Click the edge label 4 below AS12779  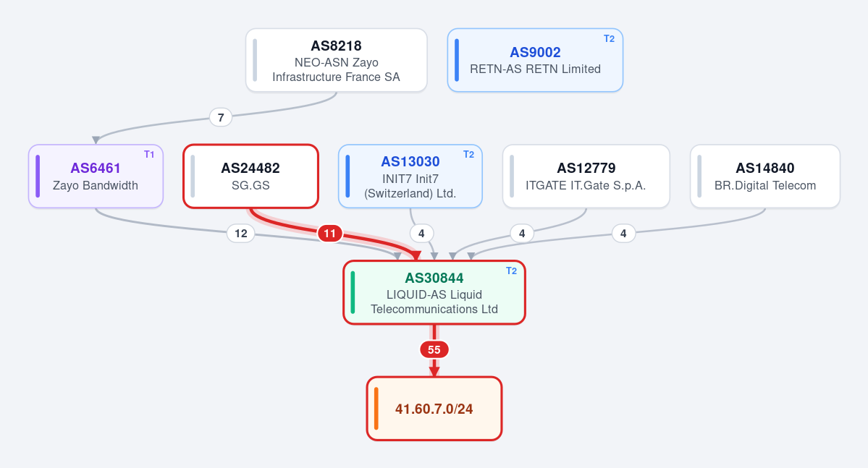point(522,234)
